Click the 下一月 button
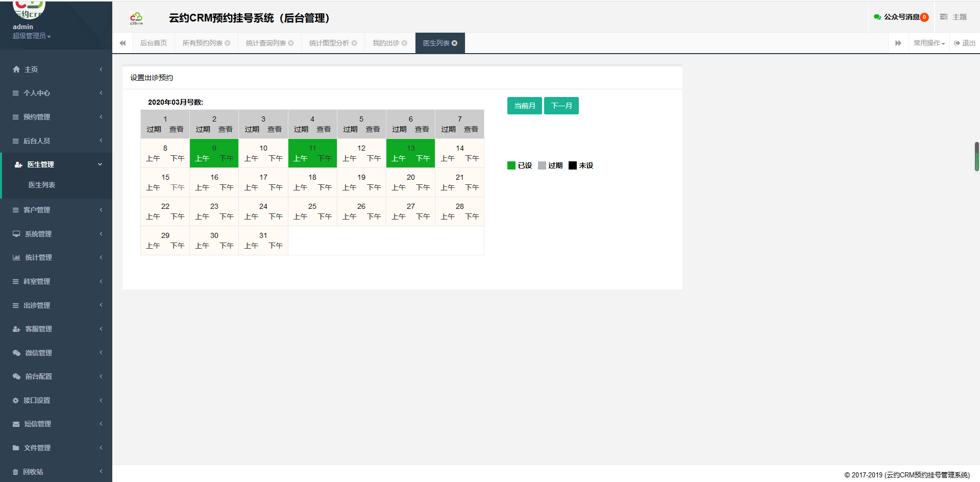The height and width of the screenshot is (482, 980). pyautogui.click(x=561, y=106)
